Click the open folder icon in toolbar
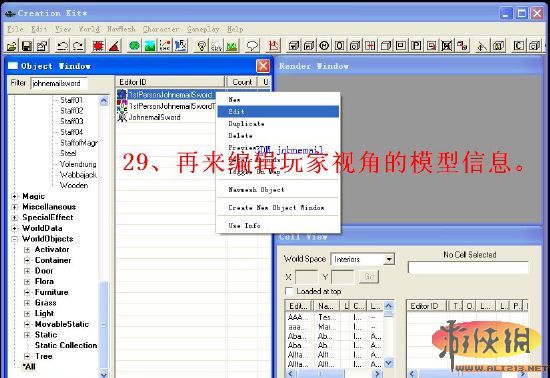550x378 pixels. 12,46
